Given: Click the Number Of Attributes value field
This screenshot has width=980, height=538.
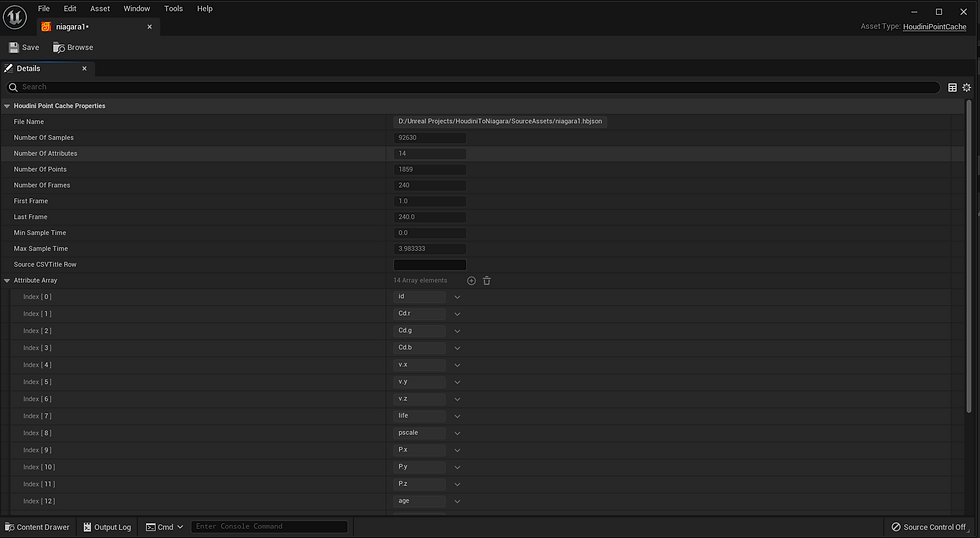Looking at the screenshot, I should [430, 153].
